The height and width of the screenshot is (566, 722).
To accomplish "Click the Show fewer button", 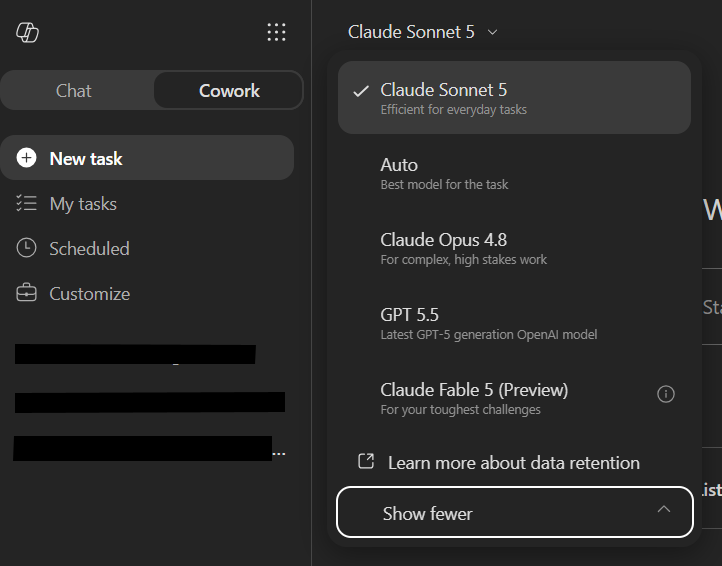I will 515,512.
